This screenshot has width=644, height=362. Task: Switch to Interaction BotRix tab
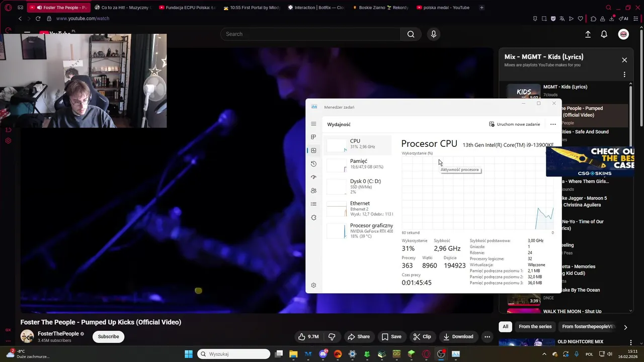(x=316, y=8)
